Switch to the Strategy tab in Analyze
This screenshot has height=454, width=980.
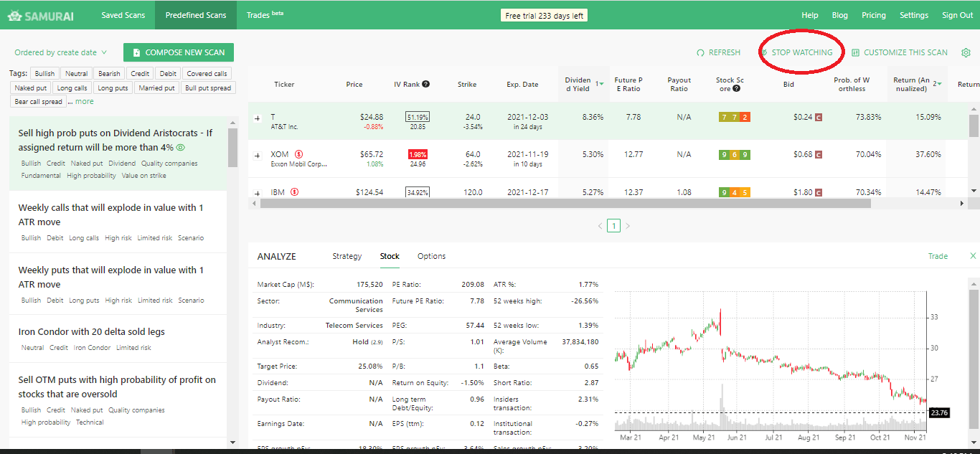pyautogui.click(x=347, y=256)
